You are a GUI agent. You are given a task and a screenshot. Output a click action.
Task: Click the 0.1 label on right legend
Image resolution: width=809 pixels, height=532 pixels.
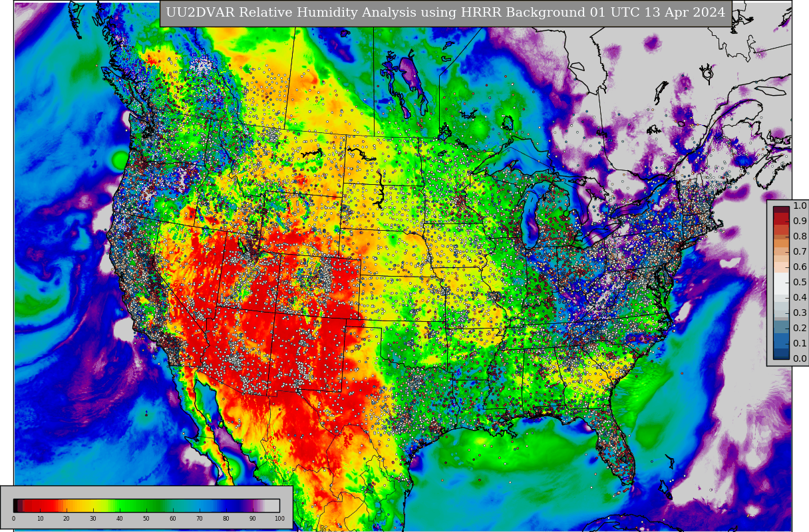800,343
